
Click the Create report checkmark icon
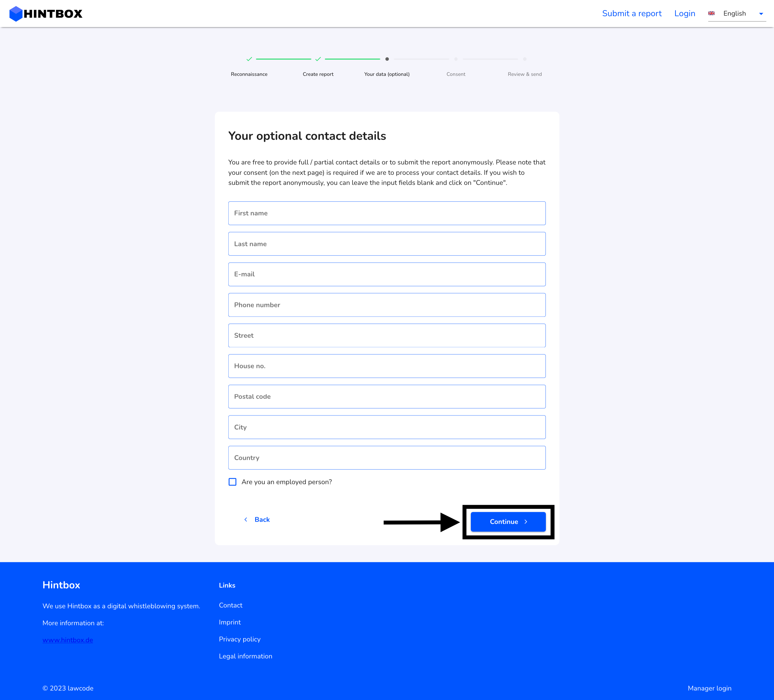(318, 59)
